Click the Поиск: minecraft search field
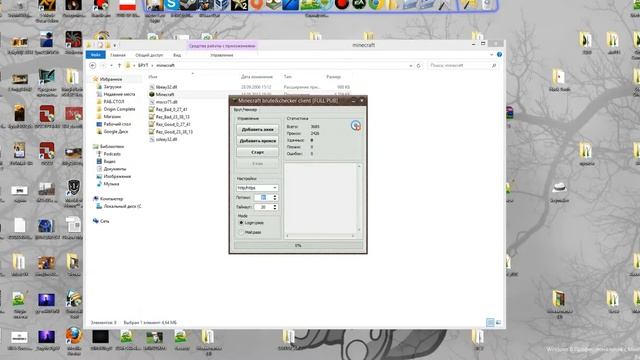 pos(459,65)
